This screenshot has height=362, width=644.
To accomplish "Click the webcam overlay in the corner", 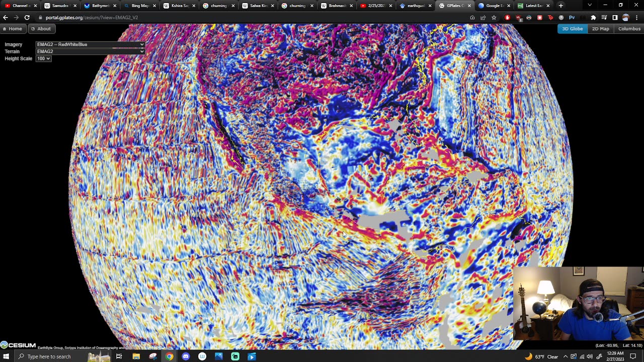I will point(579,304).
